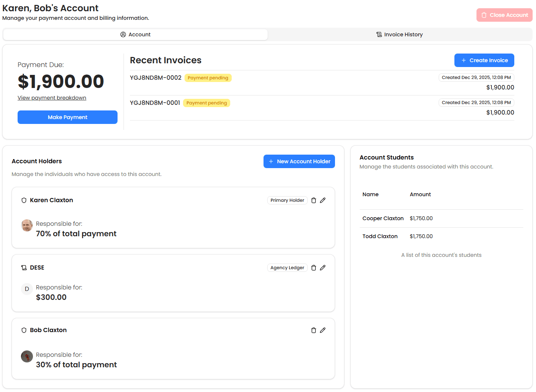Switch to Invoice History tab

(x=399, y=34)
